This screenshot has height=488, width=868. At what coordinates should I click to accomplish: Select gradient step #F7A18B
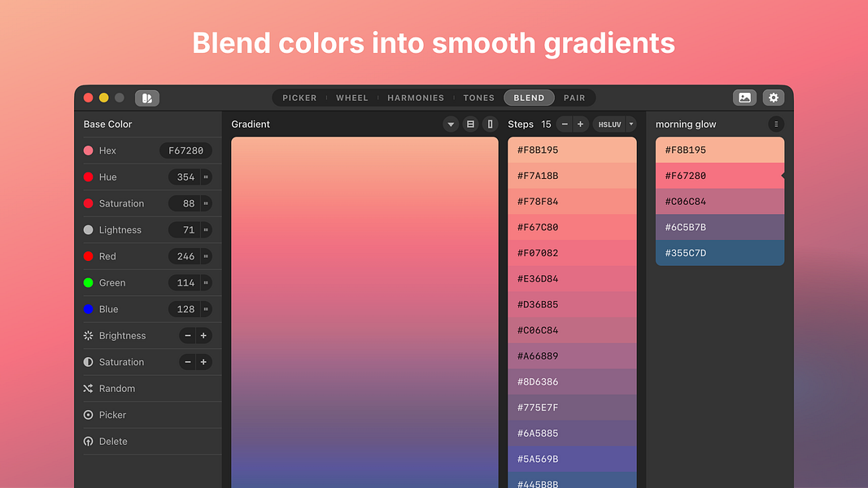coord(572,176)
